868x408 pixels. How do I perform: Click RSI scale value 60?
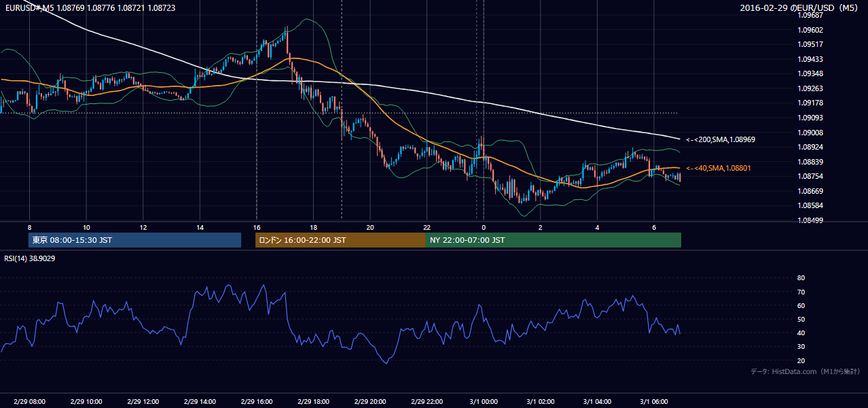[801, 305]
